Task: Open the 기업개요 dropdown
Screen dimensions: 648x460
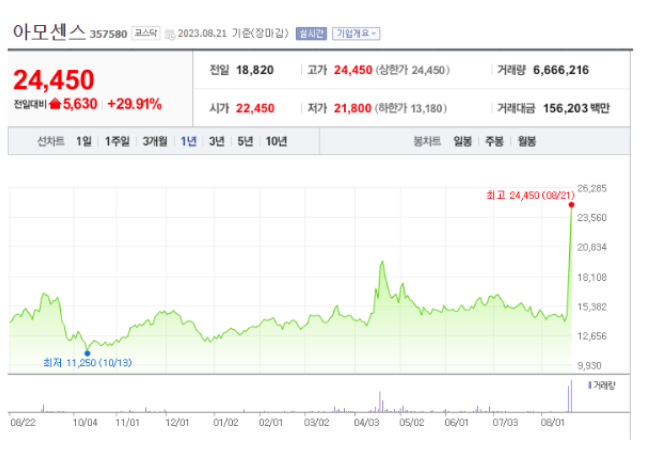Action: pos(356,33)
